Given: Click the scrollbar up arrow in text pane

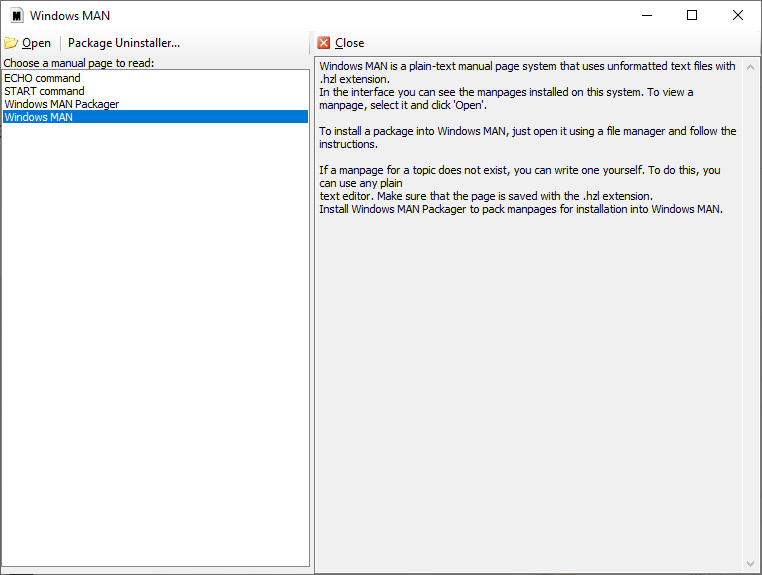Looking at the screenshot, I should pos(750,67).
